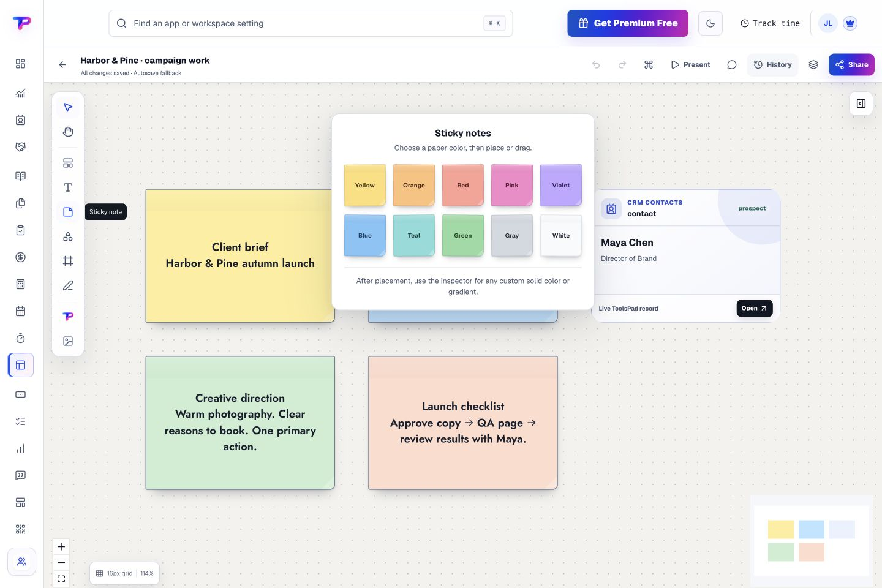Screen dimensions: 882x588
Task: Open the QR code app in the sidebar
Action: 21,529
